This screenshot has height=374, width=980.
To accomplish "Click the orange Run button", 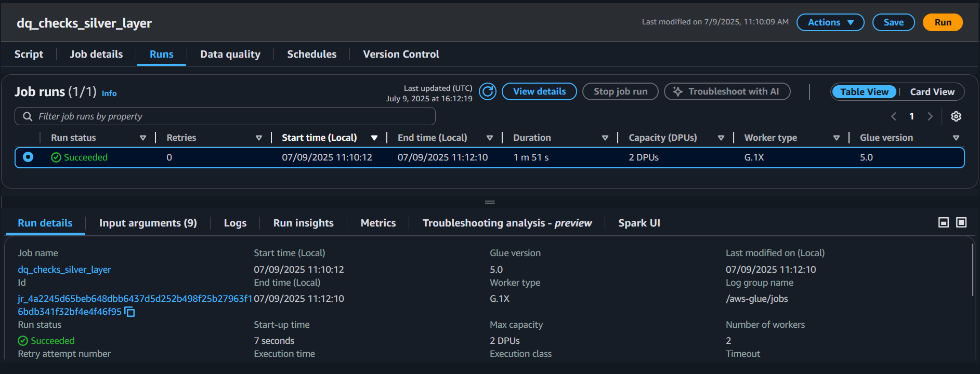I will 943,22.
